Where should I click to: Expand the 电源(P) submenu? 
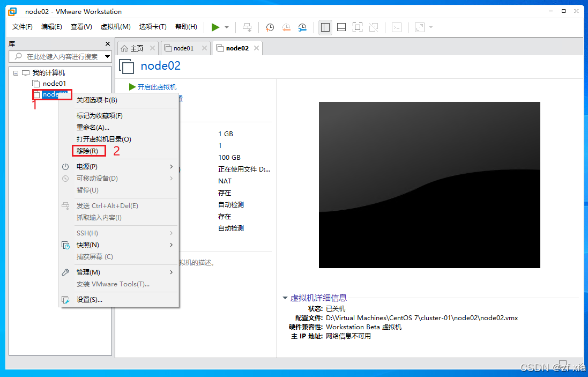pos(118,167)
